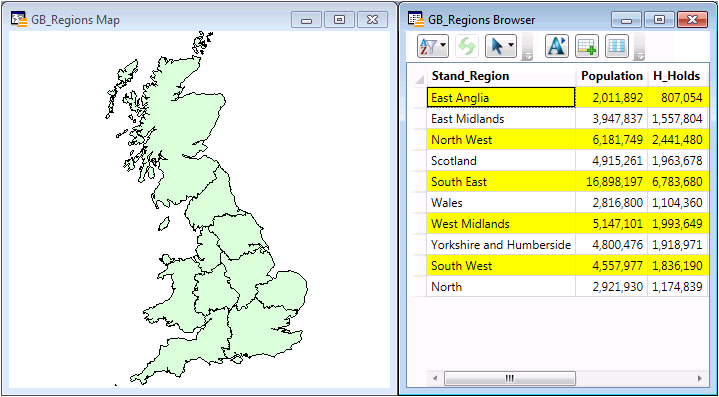The width and height of the screenshot is (719, 397).
Task: Click the add new row icon
Action: (586, 46)
